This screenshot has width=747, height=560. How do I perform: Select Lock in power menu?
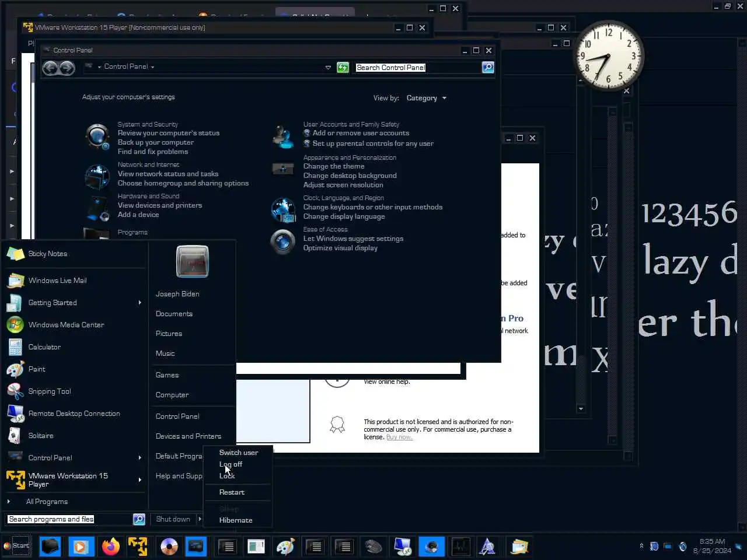227,476
